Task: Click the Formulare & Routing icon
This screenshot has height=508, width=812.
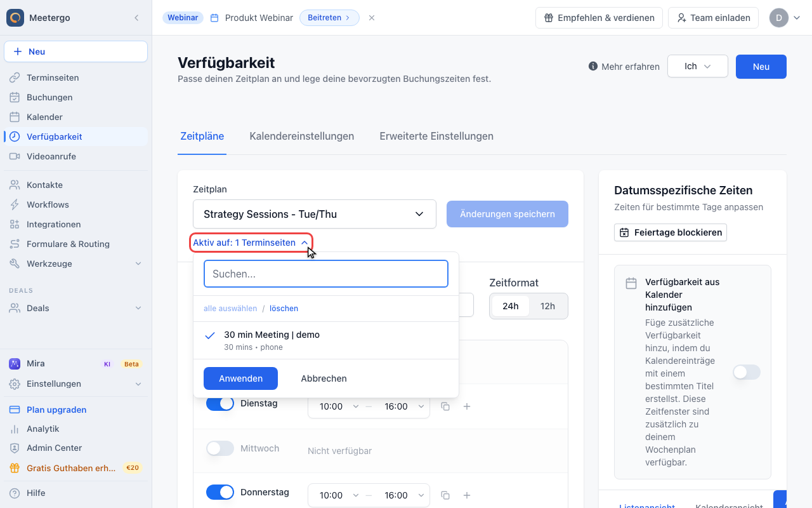Action: click(x=15, y=244)
